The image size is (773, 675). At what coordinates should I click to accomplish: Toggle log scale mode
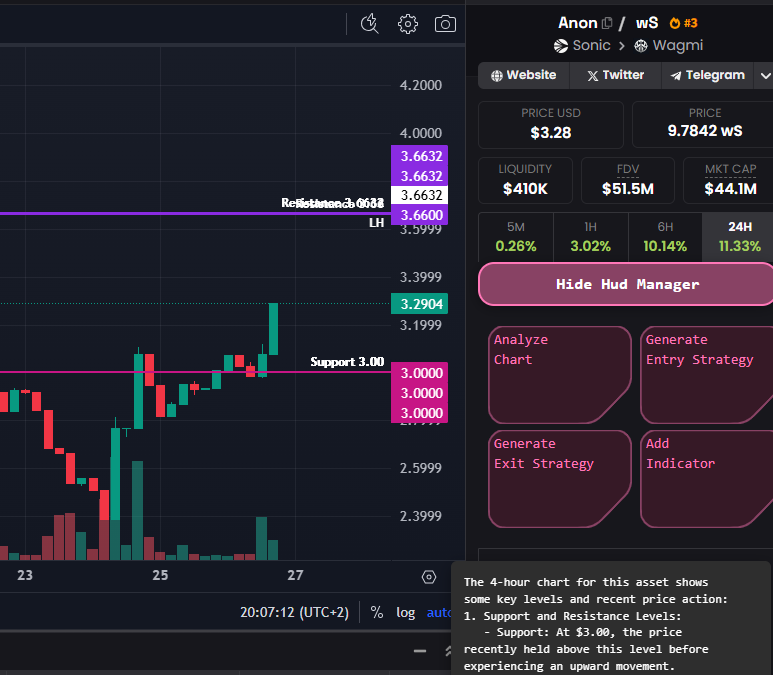click(x=406, y=612)
